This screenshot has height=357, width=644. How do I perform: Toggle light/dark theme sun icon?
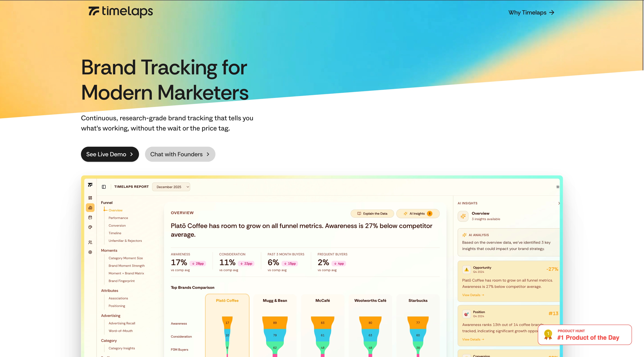coord(558,187)
